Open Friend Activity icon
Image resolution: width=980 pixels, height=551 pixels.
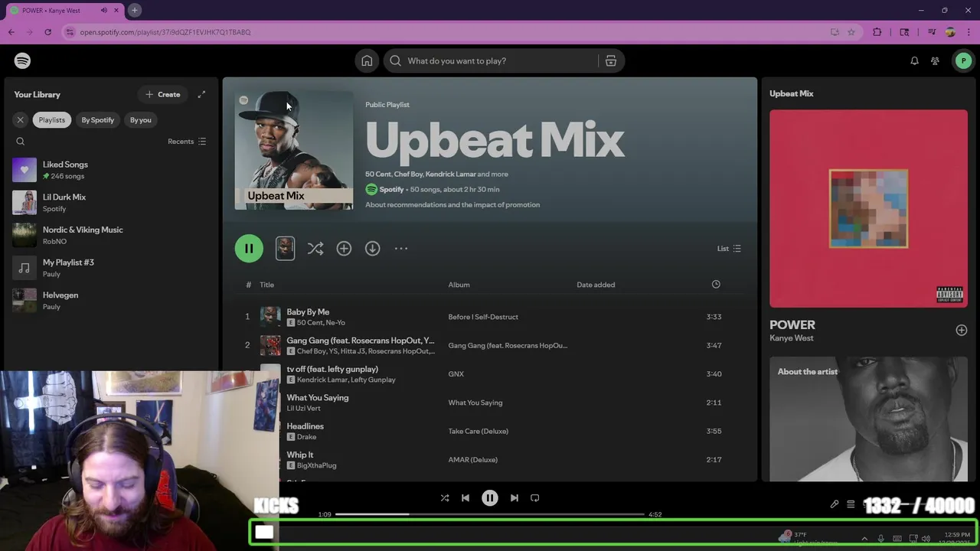(935, 60)
